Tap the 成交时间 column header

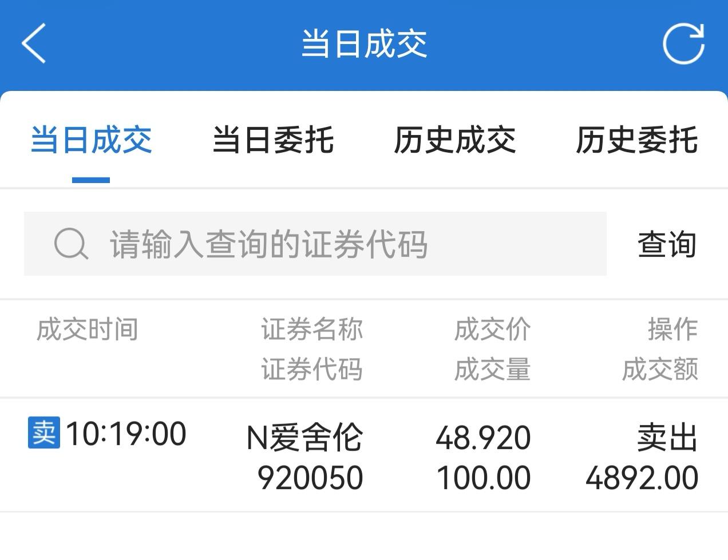tap(88, 330)
